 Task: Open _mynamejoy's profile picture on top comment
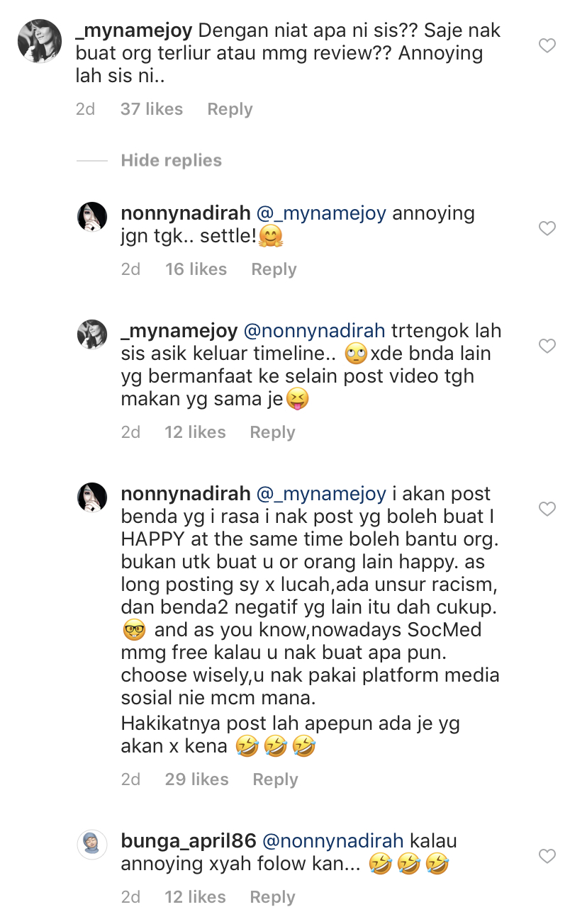click(39, 41)
